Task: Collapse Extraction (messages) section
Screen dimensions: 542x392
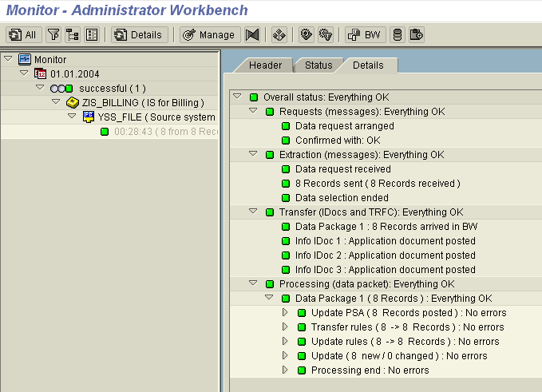Action: [x=253, y=153]
